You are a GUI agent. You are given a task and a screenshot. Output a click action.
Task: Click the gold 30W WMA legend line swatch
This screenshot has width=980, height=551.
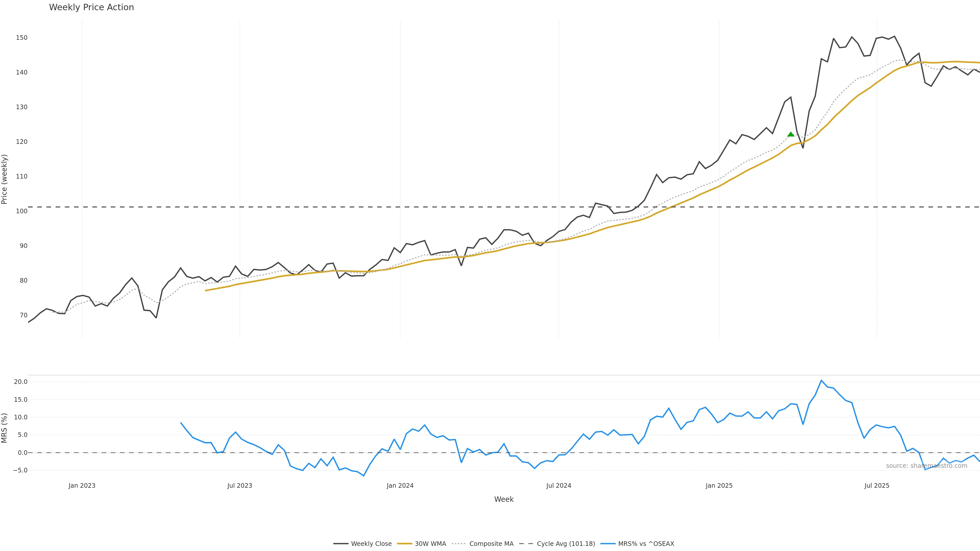[405, 544]
